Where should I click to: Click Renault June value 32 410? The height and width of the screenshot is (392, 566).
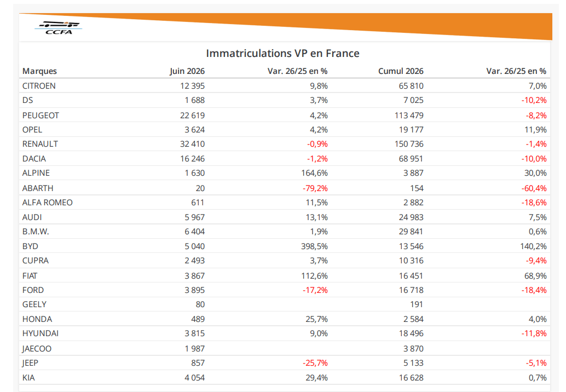point(192,144)
